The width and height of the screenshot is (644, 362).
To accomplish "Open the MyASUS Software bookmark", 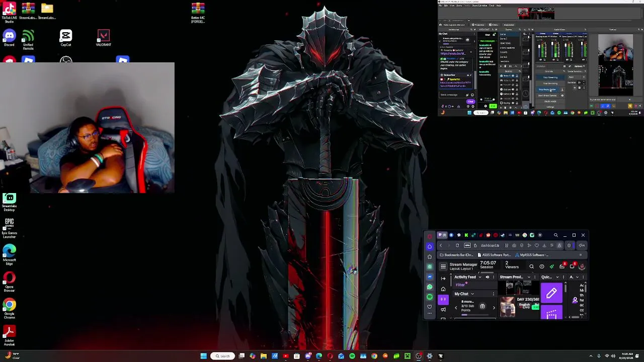I will point(532,255).
